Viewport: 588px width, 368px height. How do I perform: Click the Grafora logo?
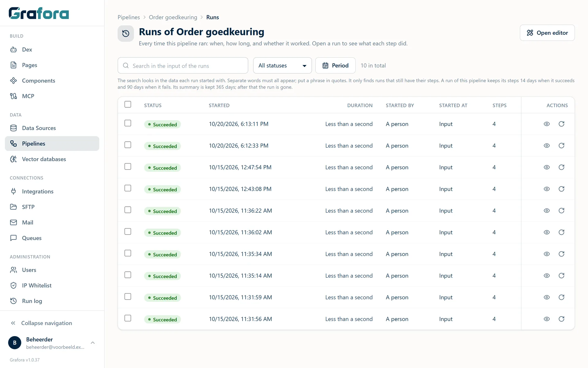(39, 13)
